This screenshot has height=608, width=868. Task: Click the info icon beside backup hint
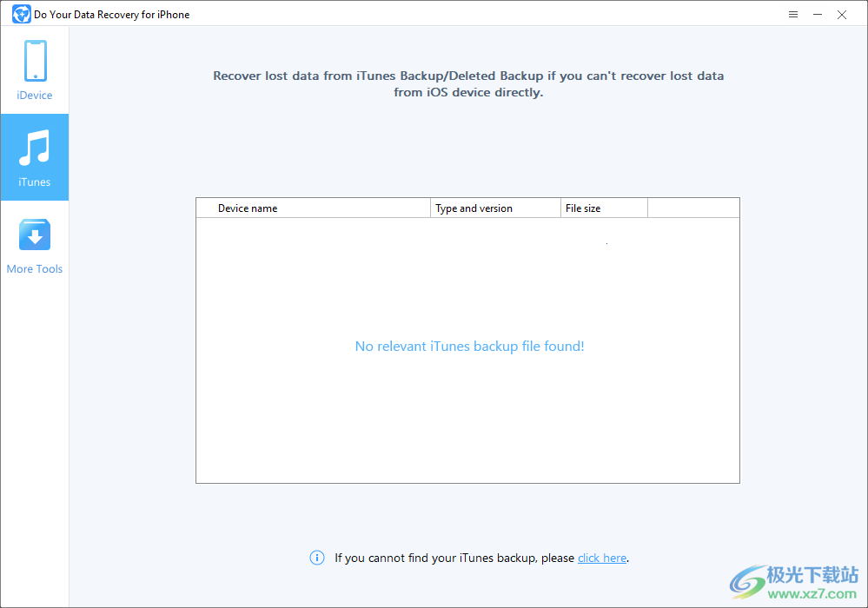(x=316, y=558)
